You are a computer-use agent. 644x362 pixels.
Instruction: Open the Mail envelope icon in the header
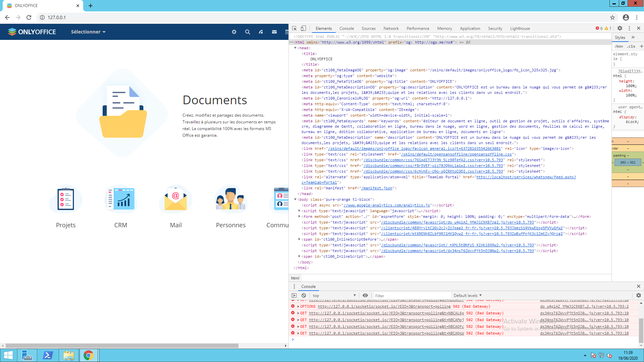tap(274, 32)
